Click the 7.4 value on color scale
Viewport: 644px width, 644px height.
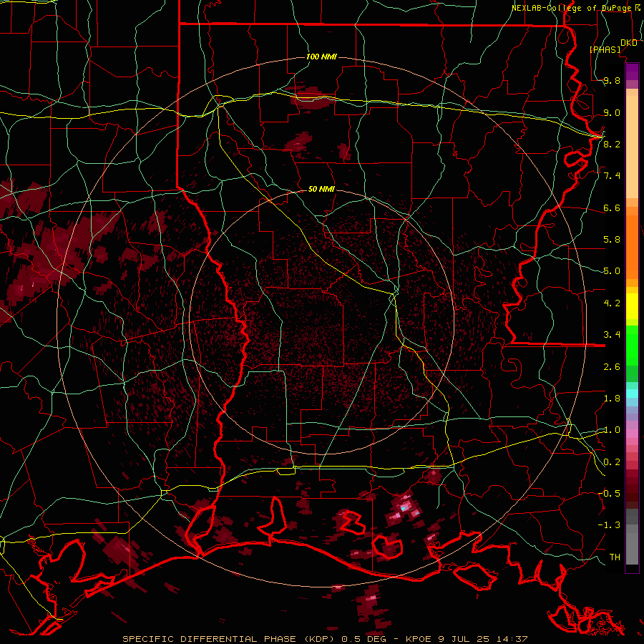612,176
